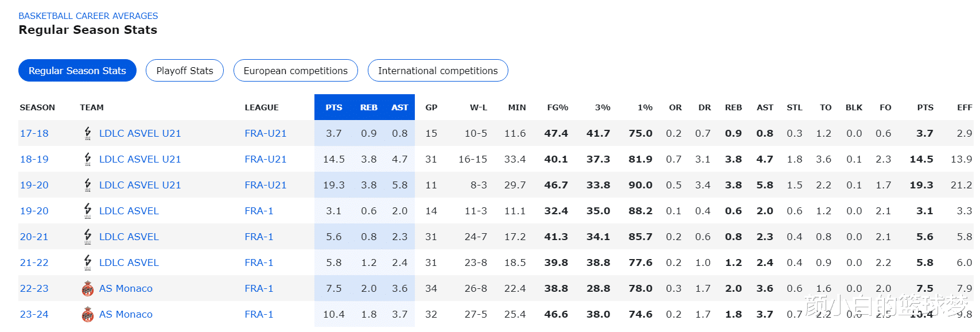Screen dimensions: 980x332
Task: Click the ASVEL logo in the 21-22 row
Action: 88,262
